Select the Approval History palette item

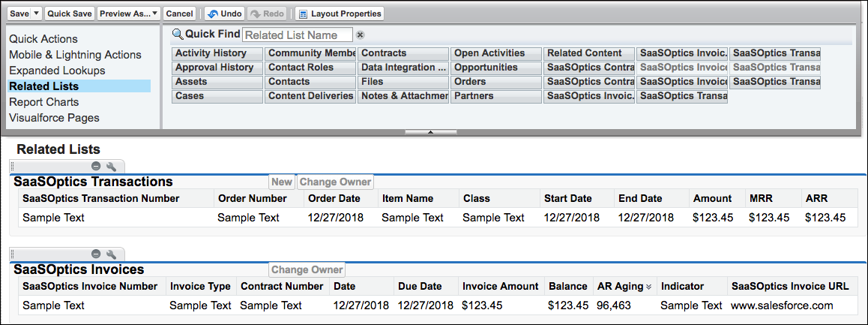click(x=217, y=68)
